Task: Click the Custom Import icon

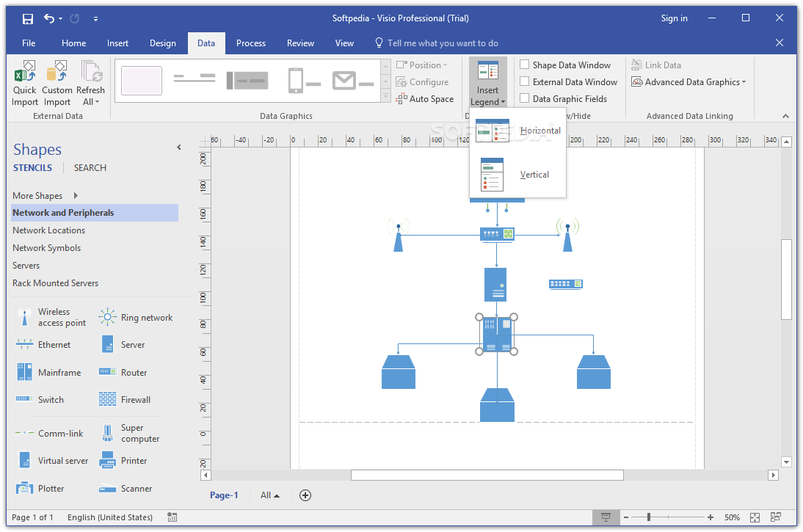Action: click(x=57, y=83)
